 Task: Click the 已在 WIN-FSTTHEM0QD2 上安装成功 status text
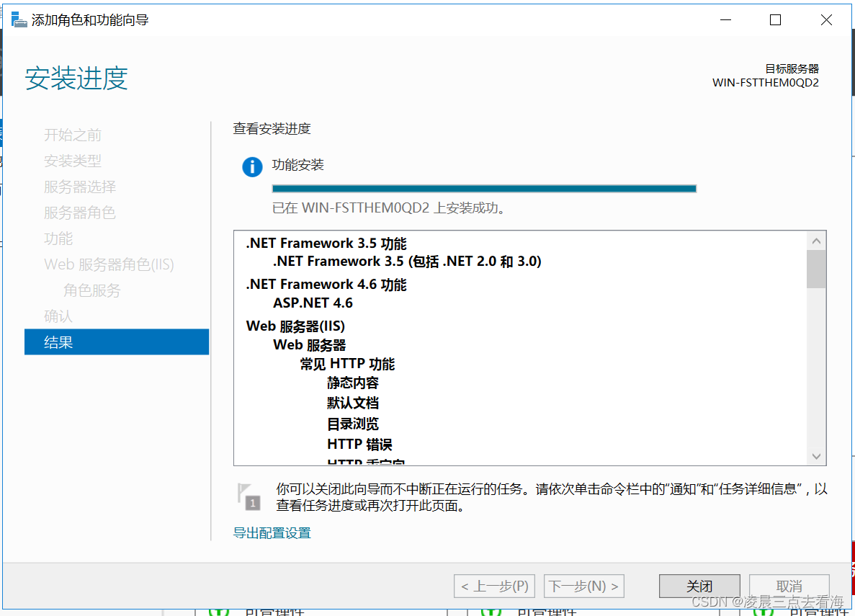coord(388,208)
